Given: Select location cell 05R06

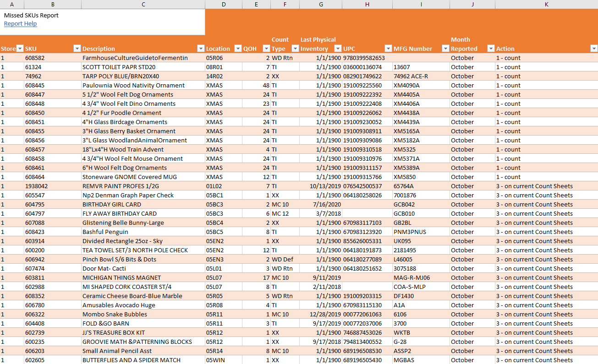Looking at the screenshot, I should coord(224,58).
